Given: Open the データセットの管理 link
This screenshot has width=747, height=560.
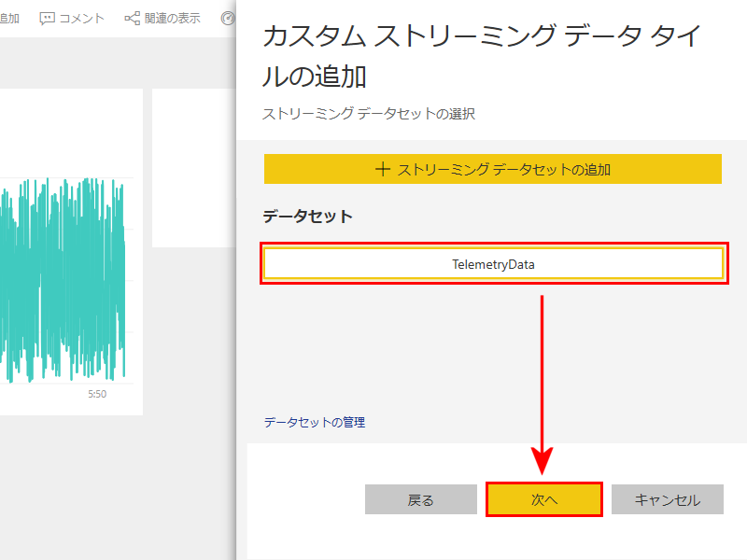Looking at the screenshot, I should [x=315, y=422].
